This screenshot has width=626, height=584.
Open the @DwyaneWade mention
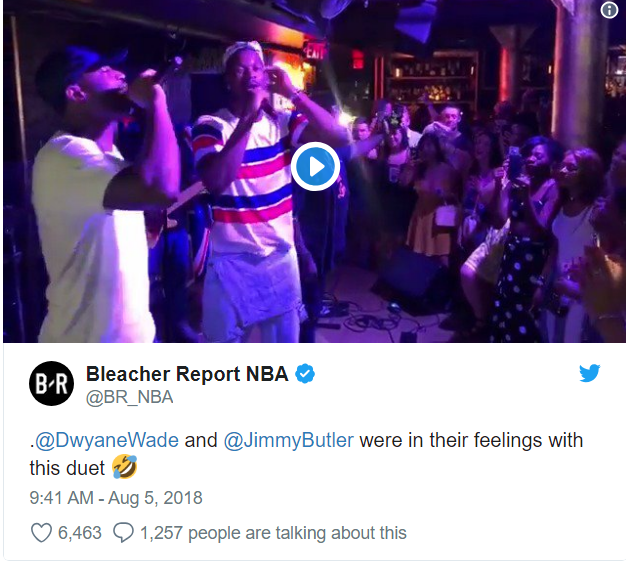(107, 440)
